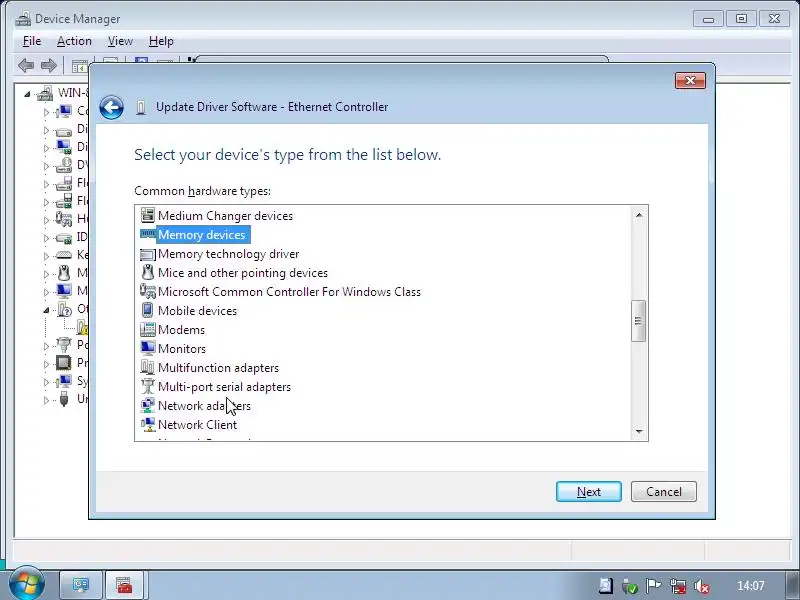Click the Mobile devices phone icon
Viewport: 800px width, 600px height.
(x=147, y=310)
